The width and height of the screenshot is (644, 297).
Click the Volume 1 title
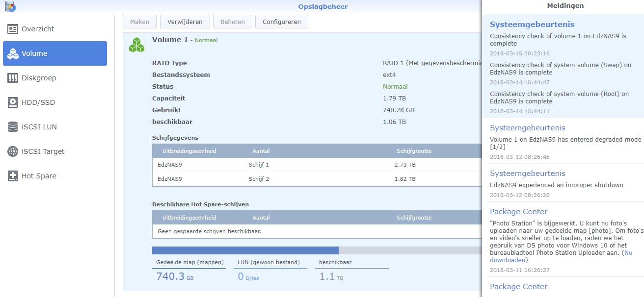(170, 40)
